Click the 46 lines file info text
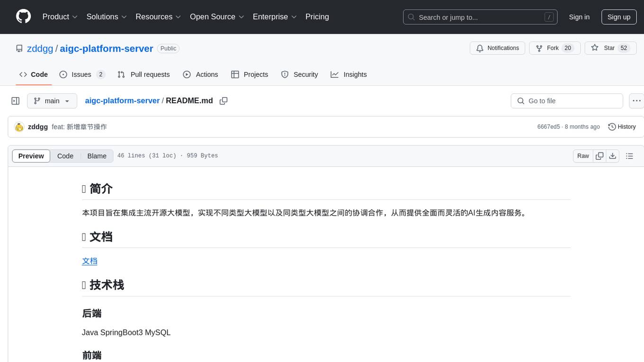The height and width of the screenshot is (362, 644). point(168,156)
